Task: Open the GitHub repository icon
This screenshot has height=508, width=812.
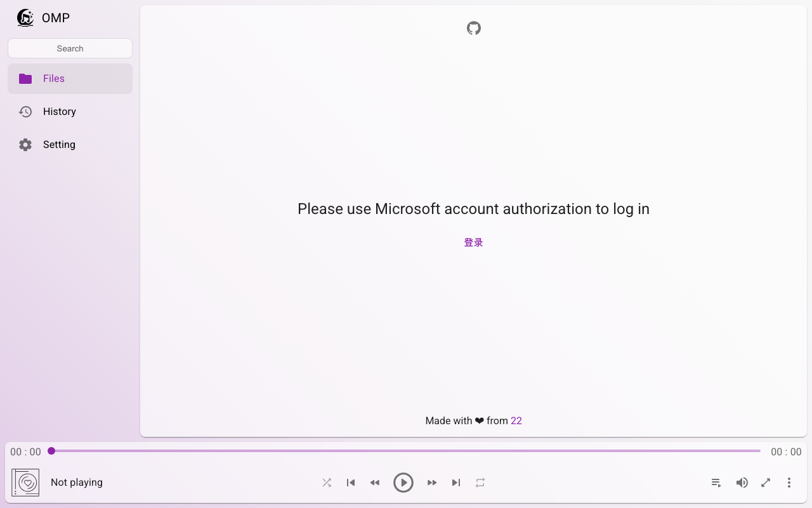Action: (x=474, y=28)
